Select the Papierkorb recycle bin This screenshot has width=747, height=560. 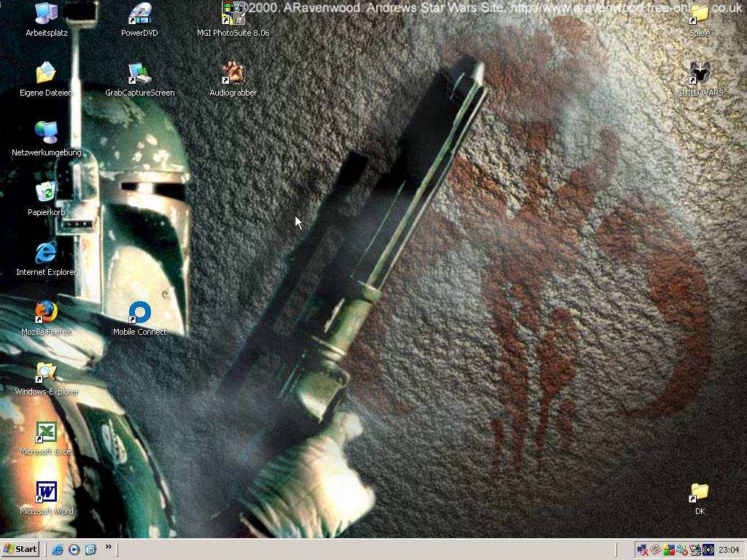coord(46,193)
